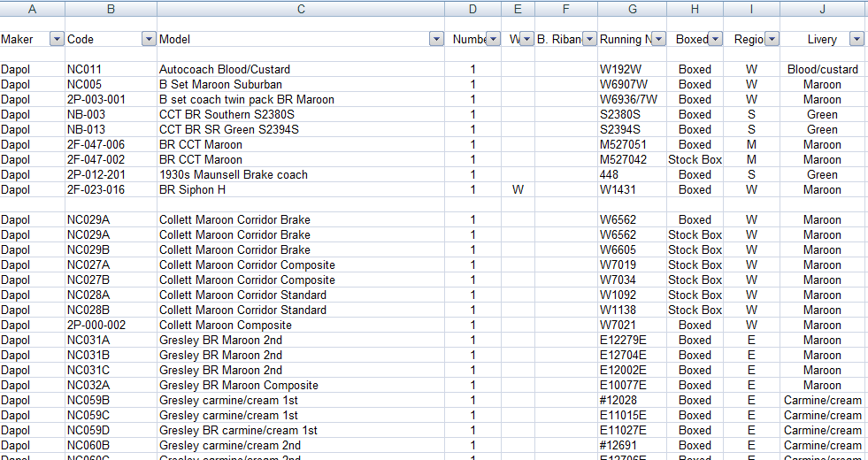The height and width of the screenshot is (460, 868).
Task: Select cell '1930s Maunsell Brake coach'
Action: [x=301, y=174]
